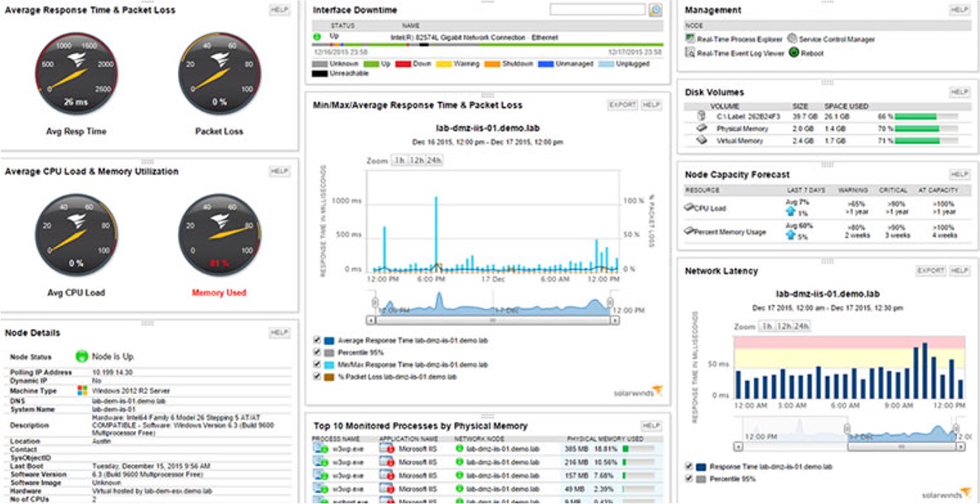The height and width of the screenshot is (504, 980).
Task: Uncheck Average Response Time series checkbox
Action: click(319, 340)
